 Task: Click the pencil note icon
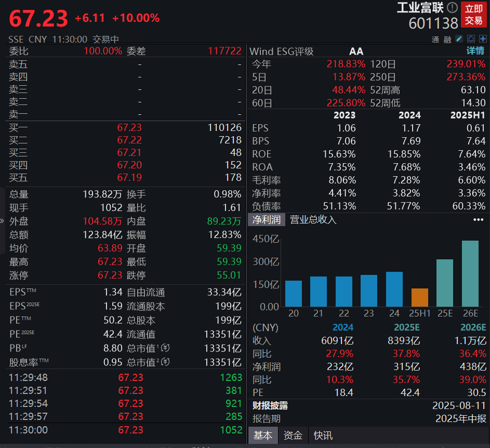pos(459,39)
